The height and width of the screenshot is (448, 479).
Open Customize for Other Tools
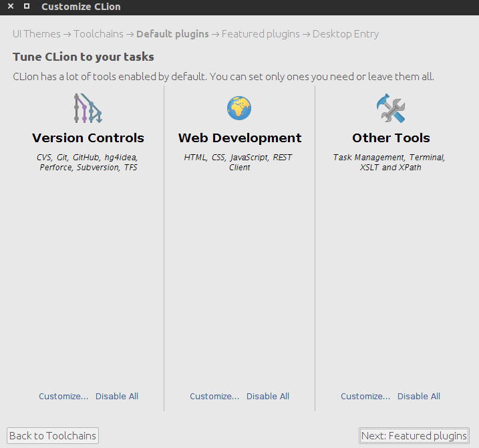click(365, 396)
